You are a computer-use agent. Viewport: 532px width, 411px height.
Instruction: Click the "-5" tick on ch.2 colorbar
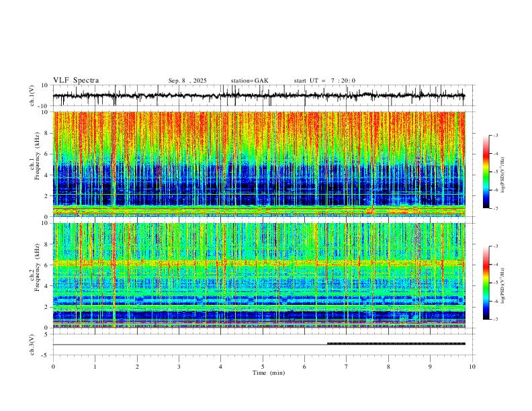pos(496,283)
